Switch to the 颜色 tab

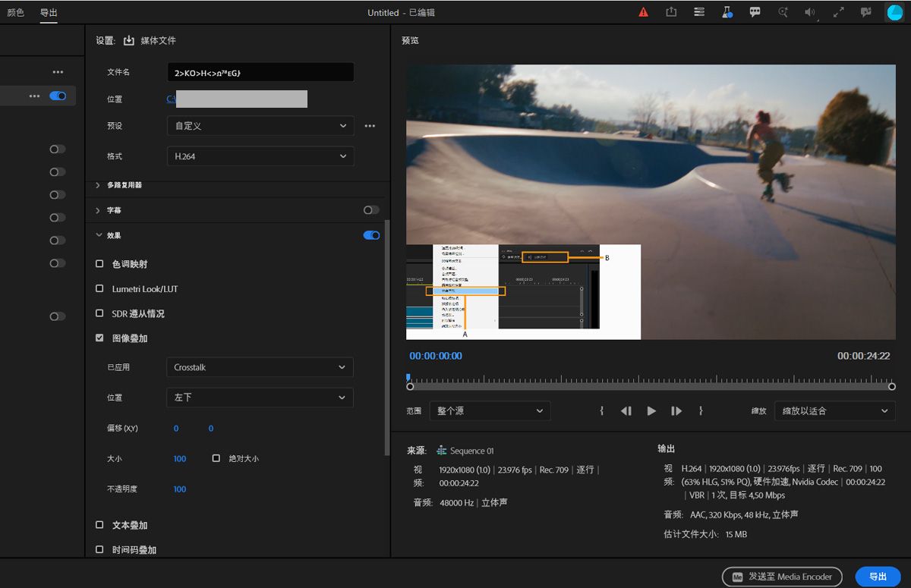point(15,12)
